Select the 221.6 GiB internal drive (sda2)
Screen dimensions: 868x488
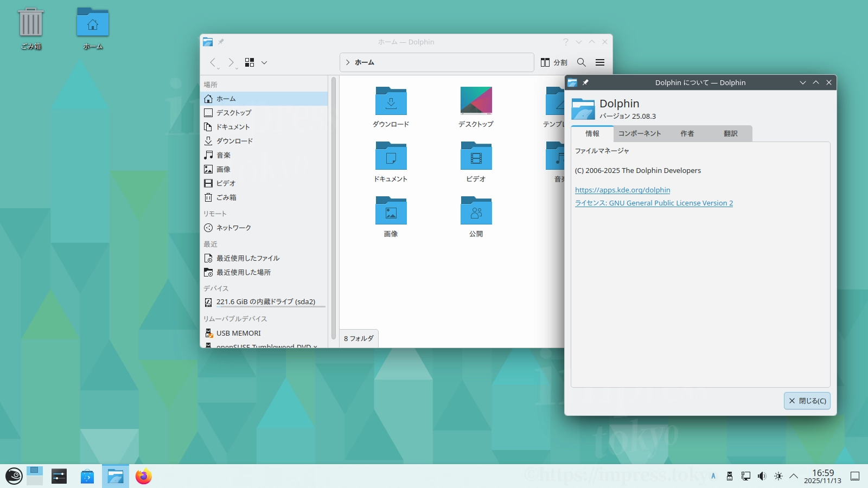pyautogui.click(x=264, y=302)
